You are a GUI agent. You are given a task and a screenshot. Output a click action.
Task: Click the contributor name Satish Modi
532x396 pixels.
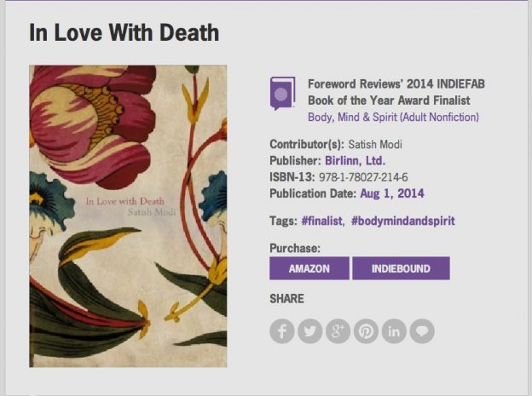tap(375, 145)
